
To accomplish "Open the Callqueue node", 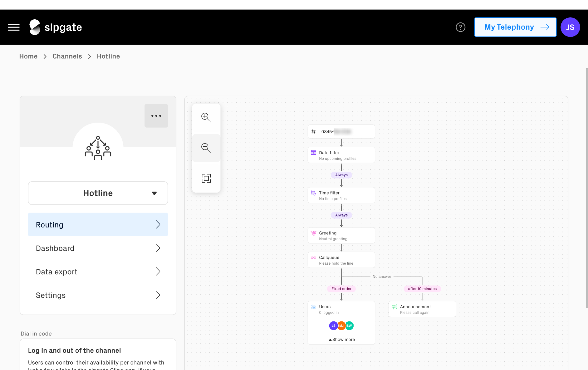I will 341,260.
